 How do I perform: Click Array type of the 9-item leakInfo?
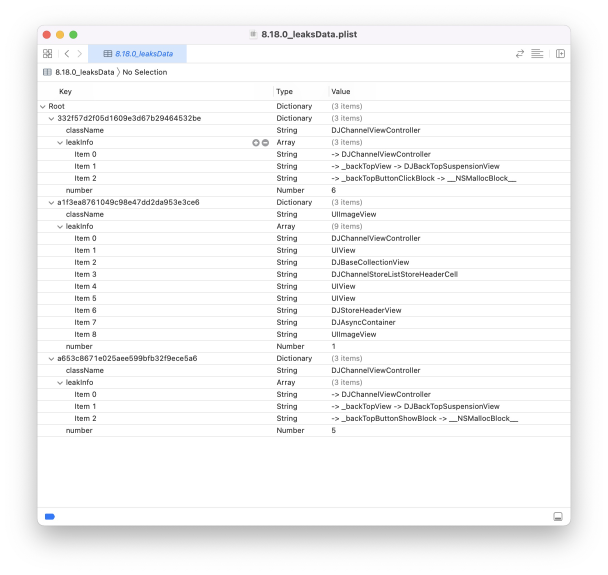tap(286, 226)
